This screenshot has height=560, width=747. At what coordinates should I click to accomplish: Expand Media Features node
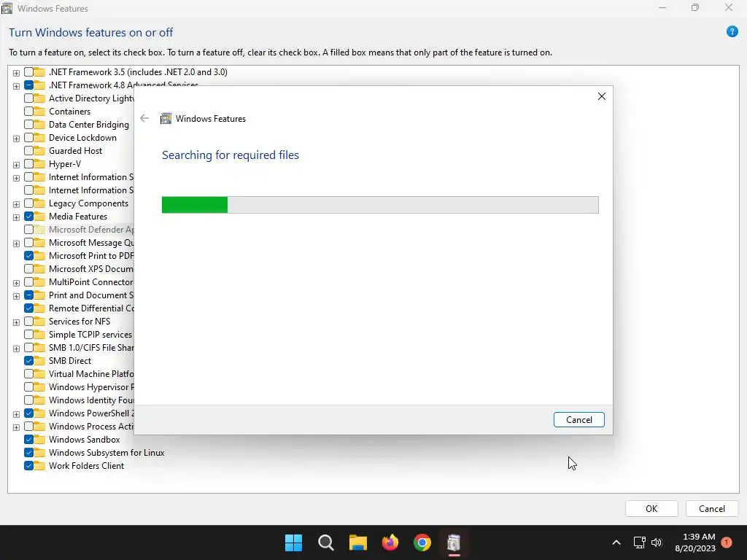click(16, 217)
